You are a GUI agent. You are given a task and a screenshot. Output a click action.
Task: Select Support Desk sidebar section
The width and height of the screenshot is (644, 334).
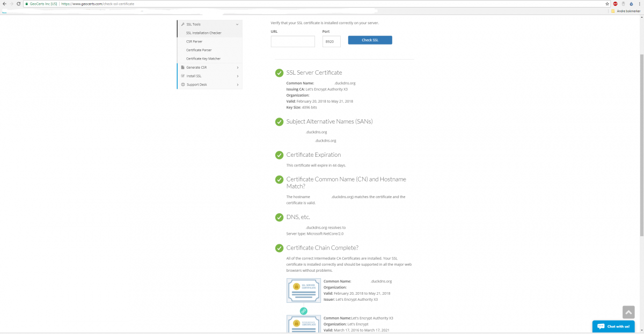click(x=209, y=84)
